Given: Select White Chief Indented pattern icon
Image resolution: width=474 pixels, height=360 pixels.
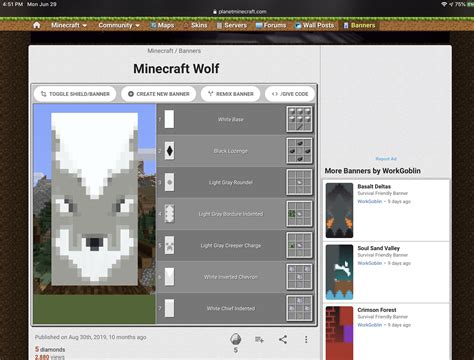Looking at the screenshot, I should pos(169,308).
